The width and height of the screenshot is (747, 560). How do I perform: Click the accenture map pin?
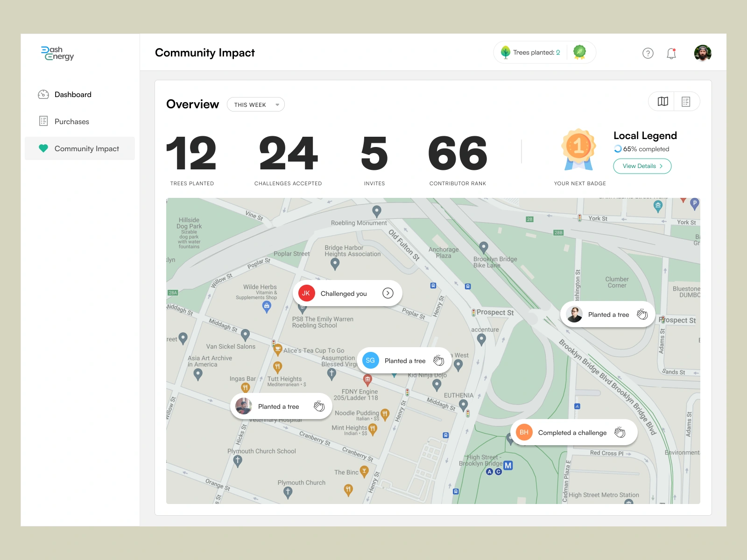coord(481,340)
